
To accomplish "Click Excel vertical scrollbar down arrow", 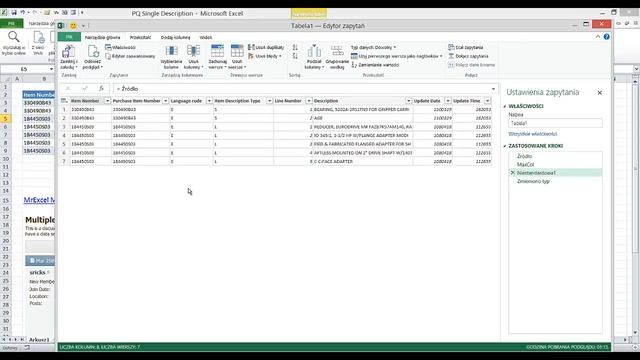I will 635,333.
